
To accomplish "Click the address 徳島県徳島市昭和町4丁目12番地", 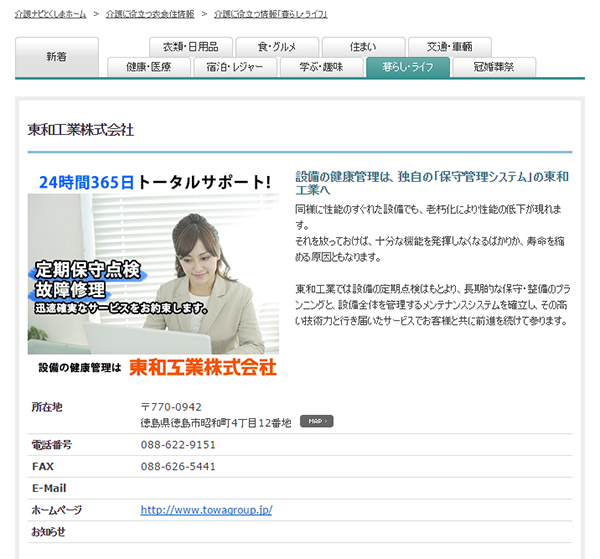I will 216,423.
